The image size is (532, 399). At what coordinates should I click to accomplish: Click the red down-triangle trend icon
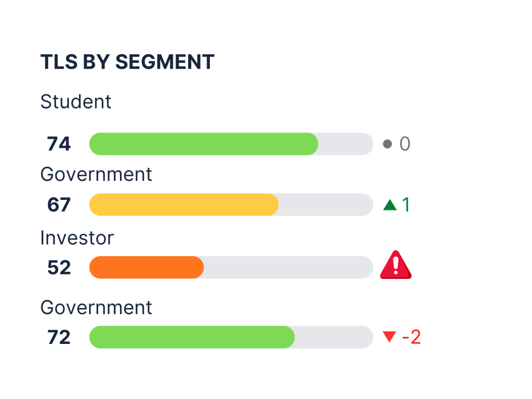click(x=389, y=337)
